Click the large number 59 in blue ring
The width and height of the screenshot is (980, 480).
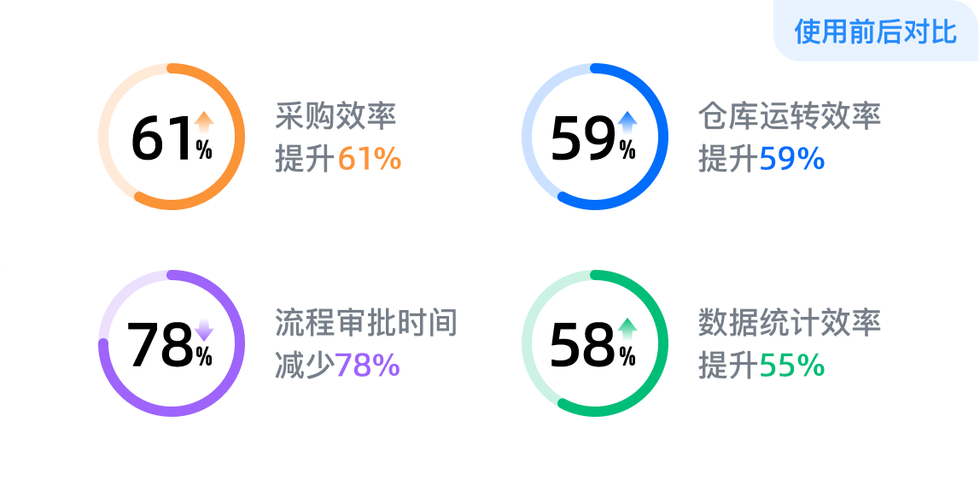coord(584,138)
